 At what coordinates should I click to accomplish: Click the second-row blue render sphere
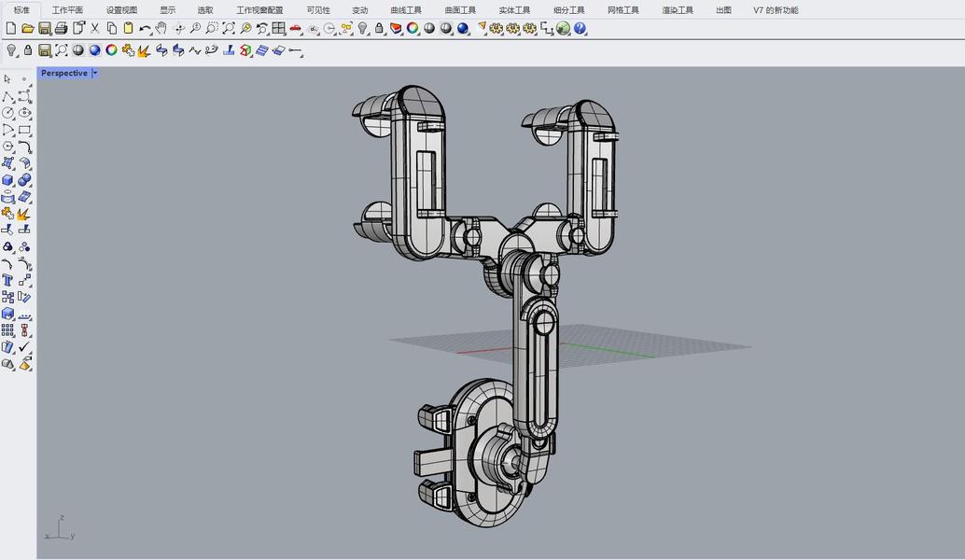click(x=95, y=50)
